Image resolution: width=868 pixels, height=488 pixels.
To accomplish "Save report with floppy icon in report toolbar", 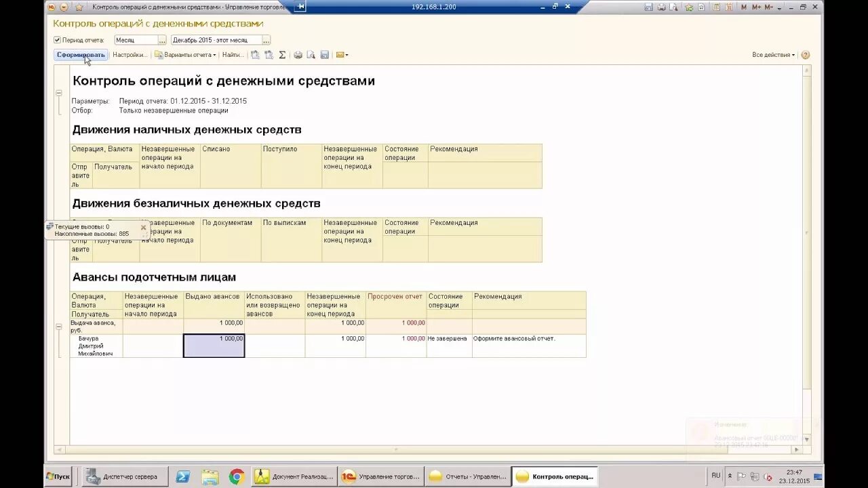I will click(325, 55).
